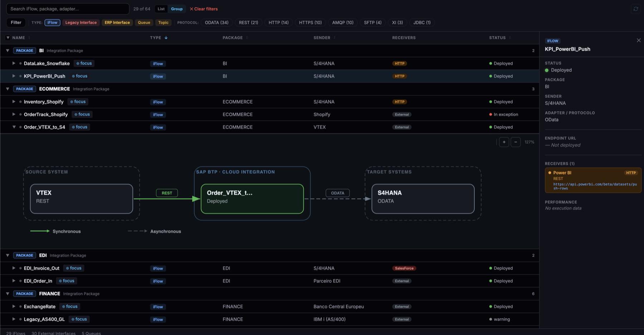The width and height of the screenshot is (644, 335).
Task: Click the Banco Central Europeu sender cell
Action: pos(338,307)
